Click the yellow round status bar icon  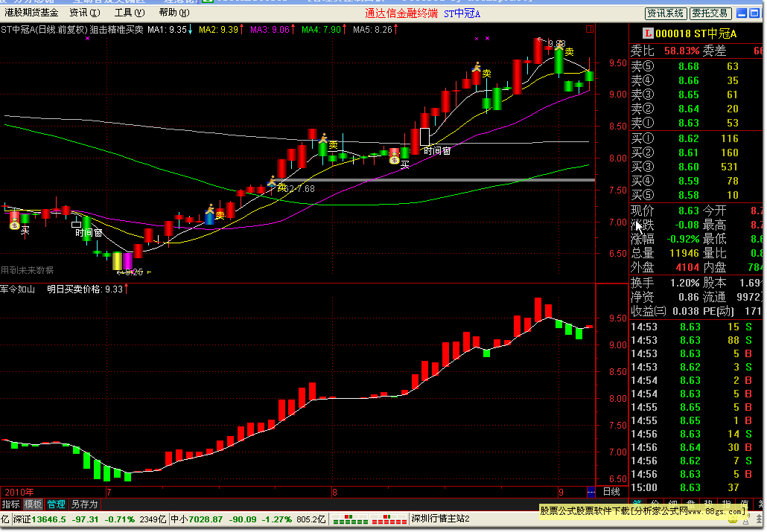733,519
